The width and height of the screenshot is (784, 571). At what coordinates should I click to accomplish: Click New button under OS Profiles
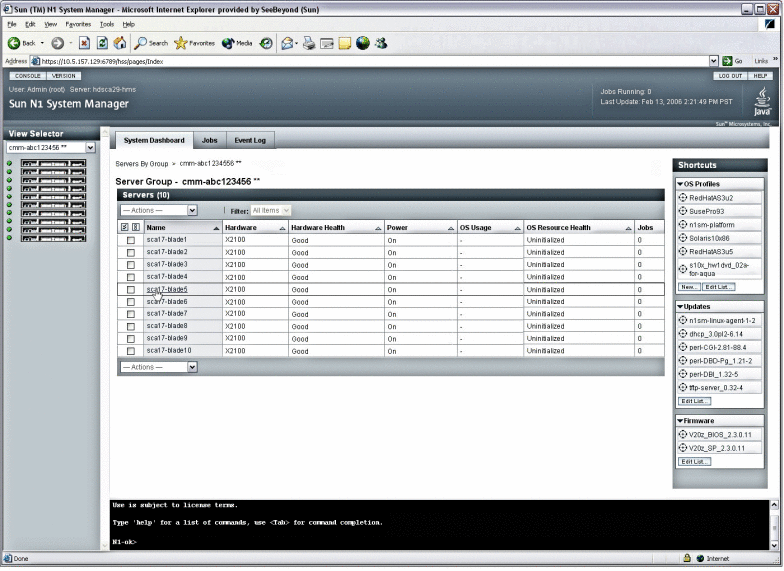coord(688,287)
